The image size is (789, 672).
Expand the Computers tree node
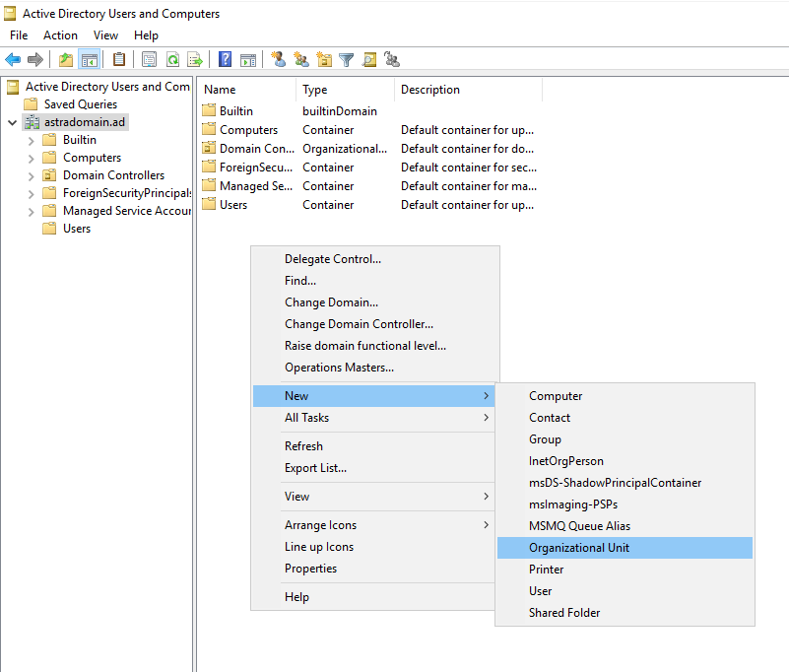point(32,159)
